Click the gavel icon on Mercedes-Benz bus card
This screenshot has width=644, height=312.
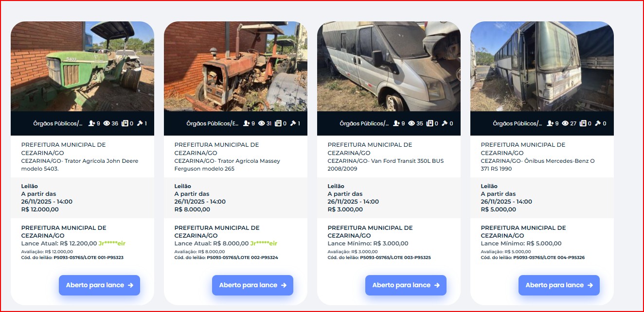[x=598, y=123]
